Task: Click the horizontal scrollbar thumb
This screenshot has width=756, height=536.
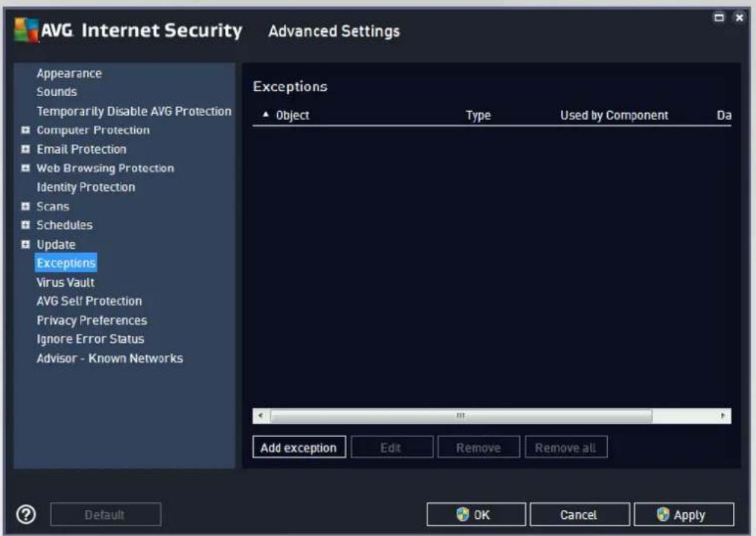Action: click(461, 415)
